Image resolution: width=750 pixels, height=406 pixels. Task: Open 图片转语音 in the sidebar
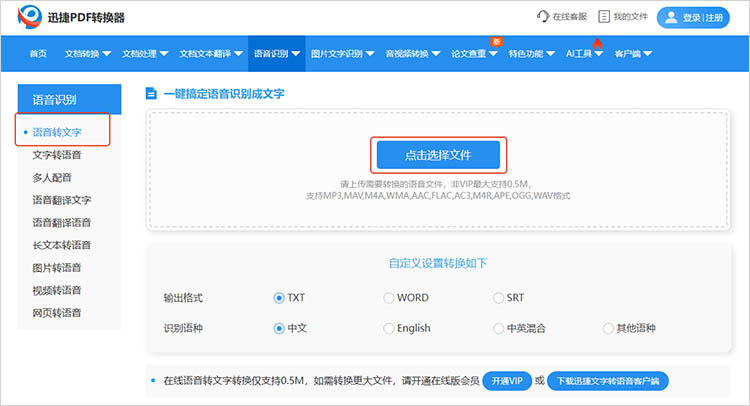click(57, 267)
